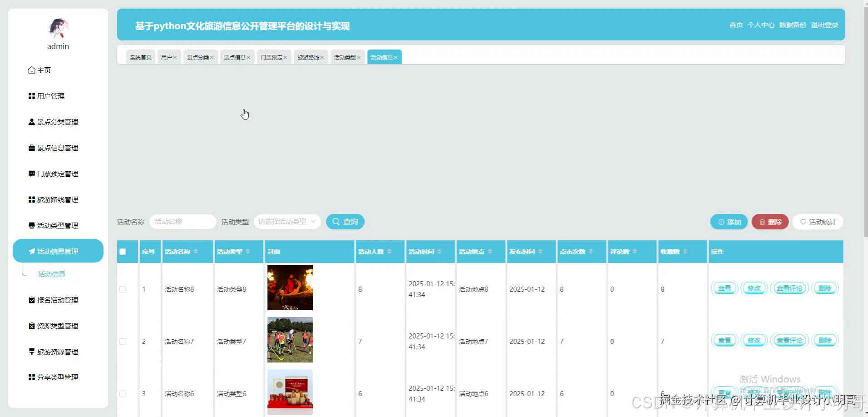Click the sort arrows on 活动类型 column header
868x417 pixels.
[248, 252]
